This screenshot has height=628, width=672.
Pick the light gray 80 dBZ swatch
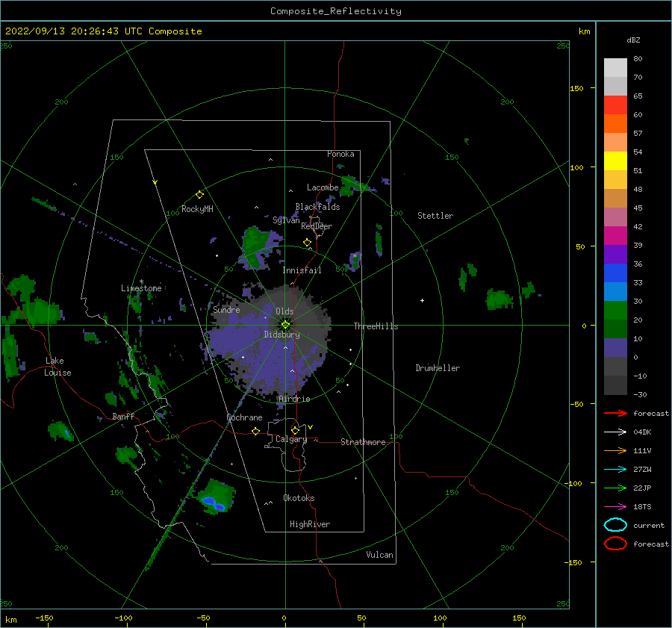[615, 68]
